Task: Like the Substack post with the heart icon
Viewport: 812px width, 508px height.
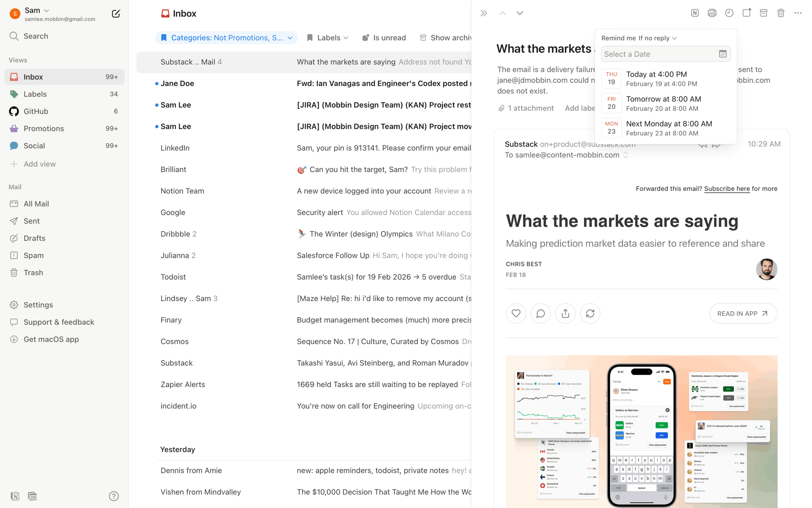Action: pyautogui.click(x=516, y=314)
